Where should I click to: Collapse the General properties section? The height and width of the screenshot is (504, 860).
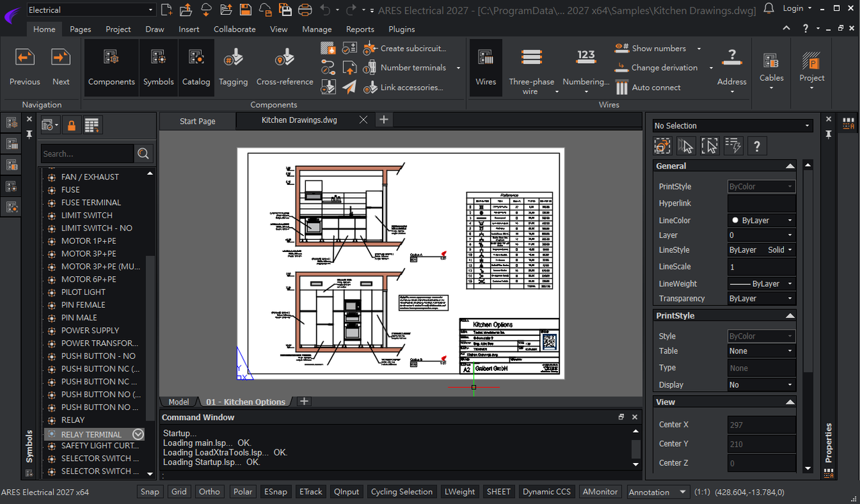790,166
